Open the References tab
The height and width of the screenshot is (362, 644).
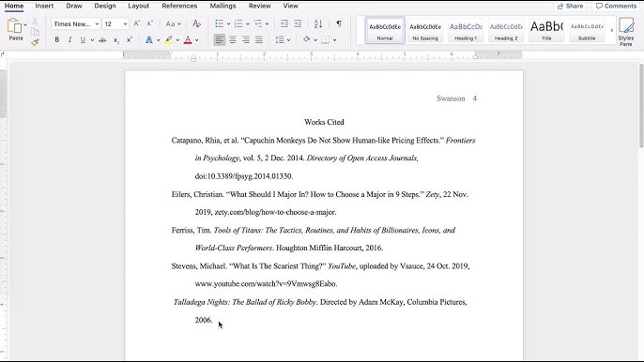pyautogui.click(x=179, y=6)
